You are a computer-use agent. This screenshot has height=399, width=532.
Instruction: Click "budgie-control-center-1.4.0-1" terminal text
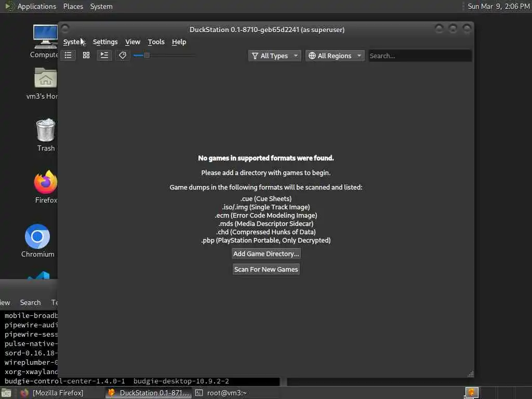tap(65, 381)
